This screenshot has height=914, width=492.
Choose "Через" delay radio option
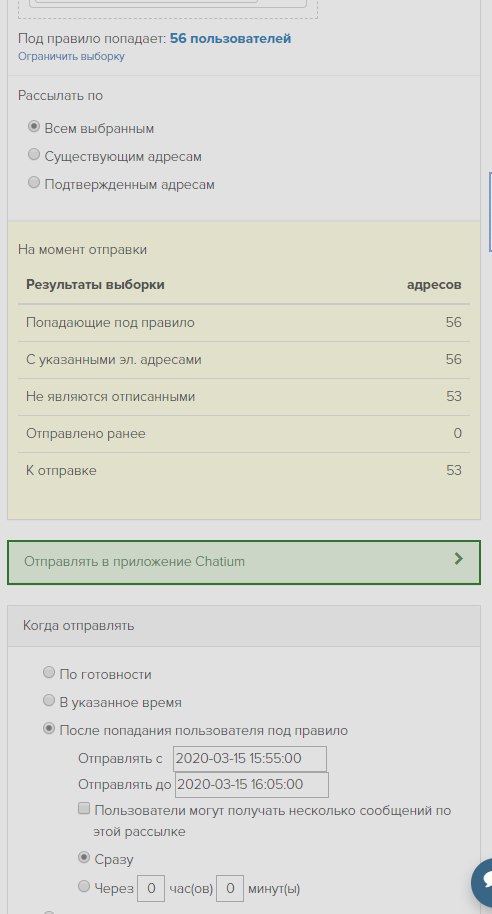pos(84,887)
